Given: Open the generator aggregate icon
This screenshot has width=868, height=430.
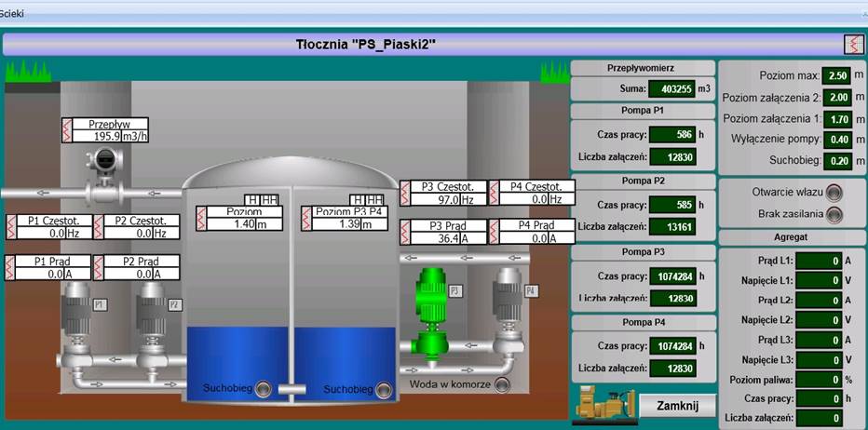Looking at the screenshot, I should [x=604, y=404].
